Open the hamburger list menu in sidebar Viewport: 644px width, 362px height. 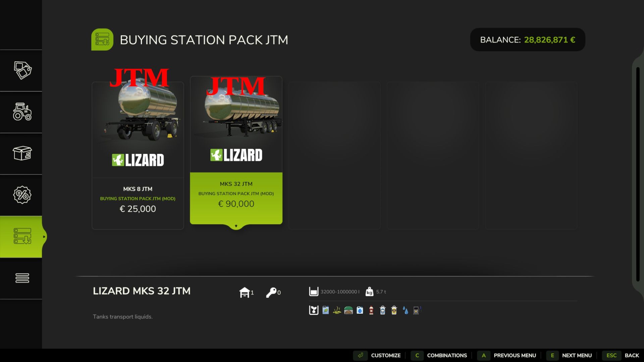[x=22, y=278]
